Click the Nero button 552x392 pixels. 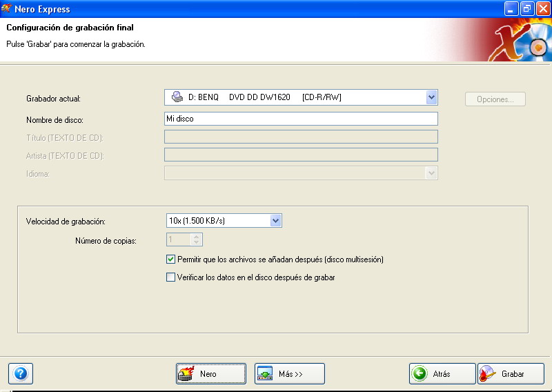[x=211, y=373]
